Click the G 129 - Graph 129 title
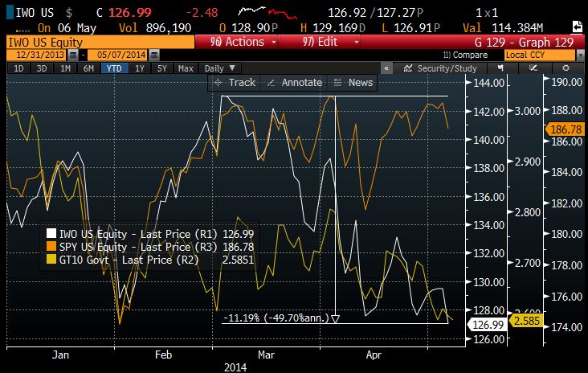588x373 pixels. click(524, 42)
